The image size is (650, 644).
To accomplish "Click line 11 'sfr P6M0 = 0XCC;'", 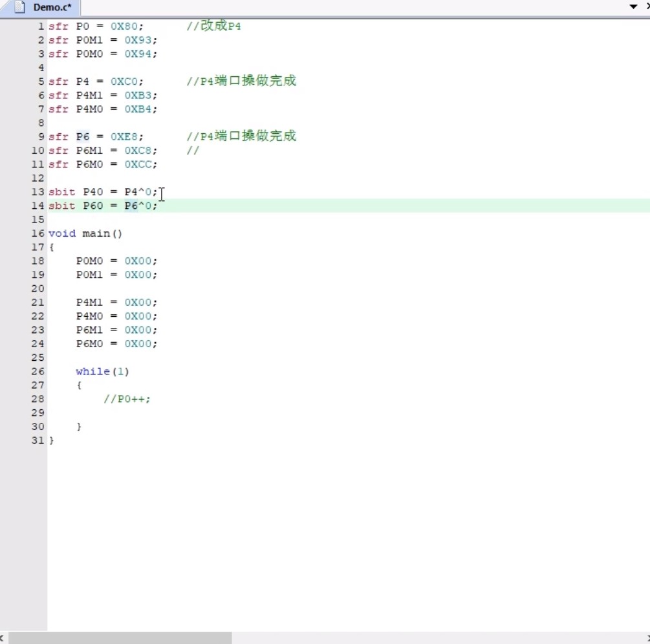I will coord(103,164).
